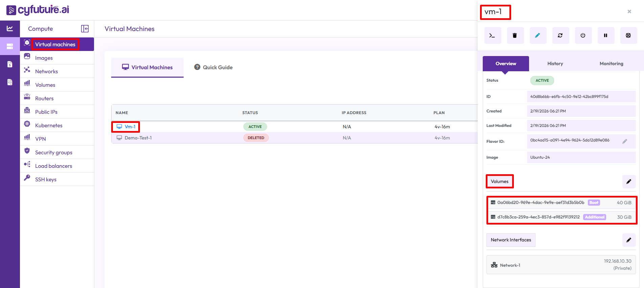Click the refresh/reboot icon for vm-1
Screen dimensions: 644x288
(x=560, y=35)
